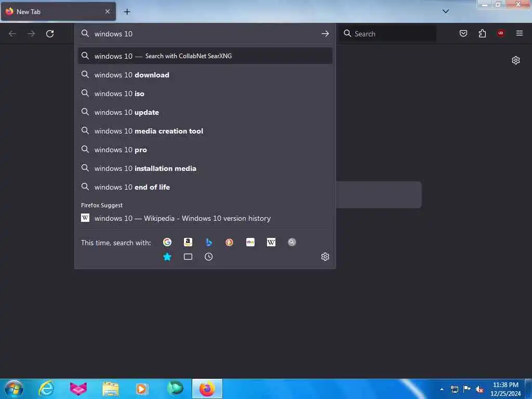Image resolution: width=532 pixels, height=399 pixels.
Task: Switch to Firefox on the taskbar
Action: [207, 389]
